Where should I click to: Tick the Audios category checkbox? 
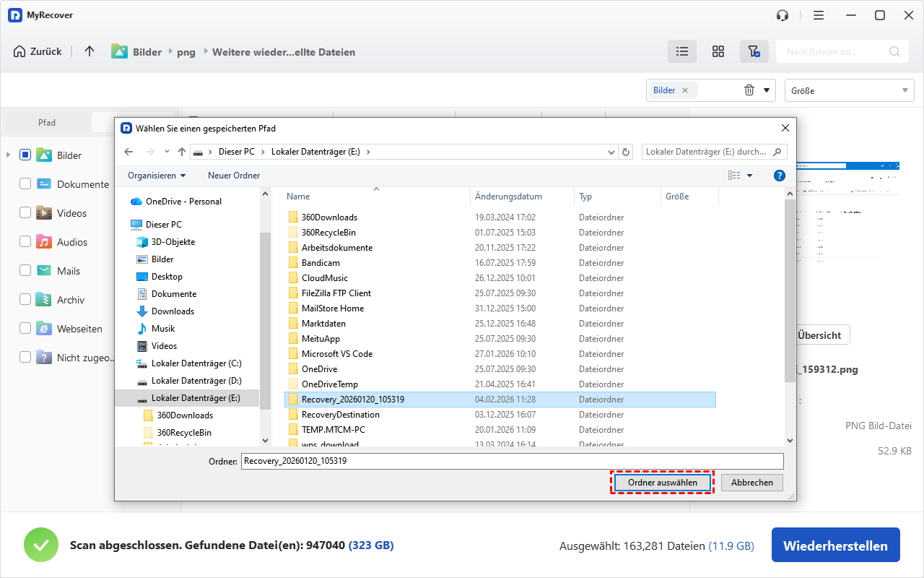pos(25,242)
